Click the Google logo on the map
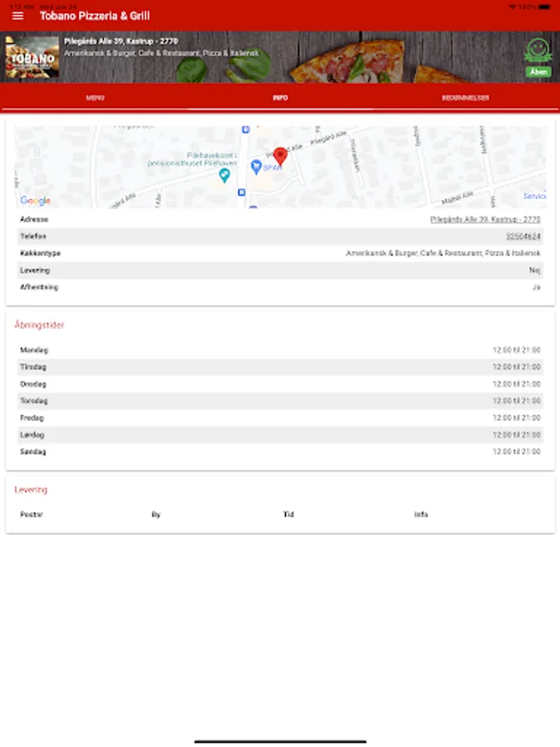This screenshot has height=747, width=560. [35, 201]
